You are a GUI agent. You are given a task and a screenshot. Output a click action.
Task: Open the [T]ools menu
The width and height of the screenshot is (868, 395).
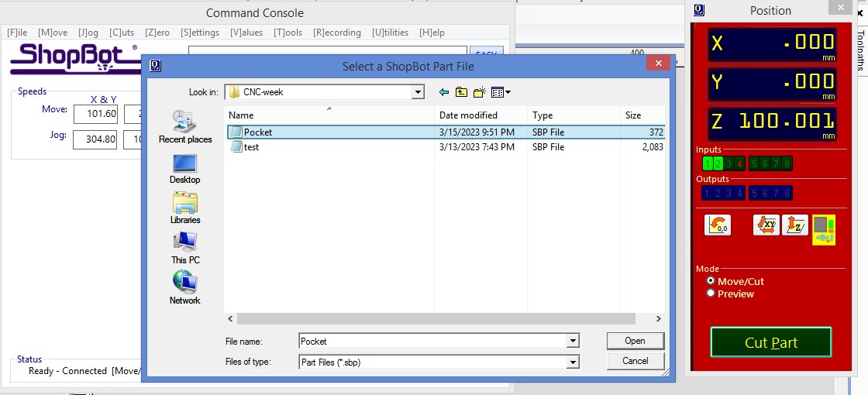click(x=288, y=33)
